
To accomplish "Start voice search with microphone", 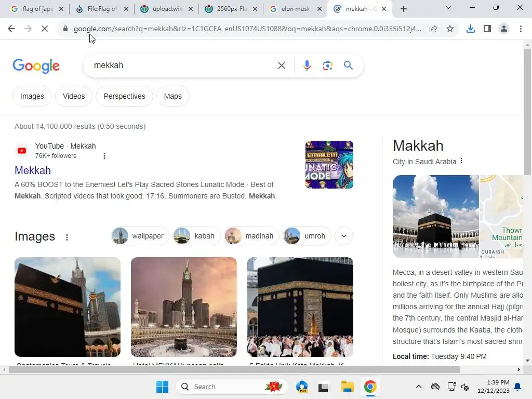I will [307, 65].
